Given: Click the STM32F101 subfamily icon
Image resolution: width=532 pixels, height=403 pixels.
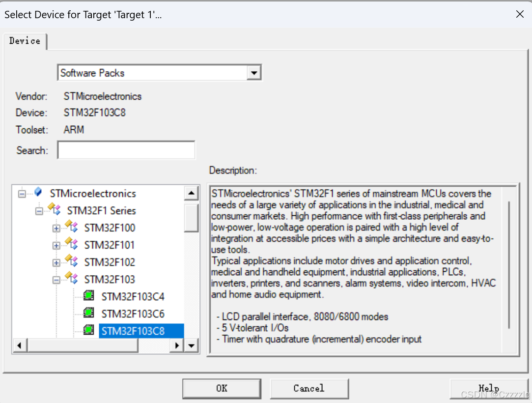Looking at the screenshot, I should pos(72,244).
